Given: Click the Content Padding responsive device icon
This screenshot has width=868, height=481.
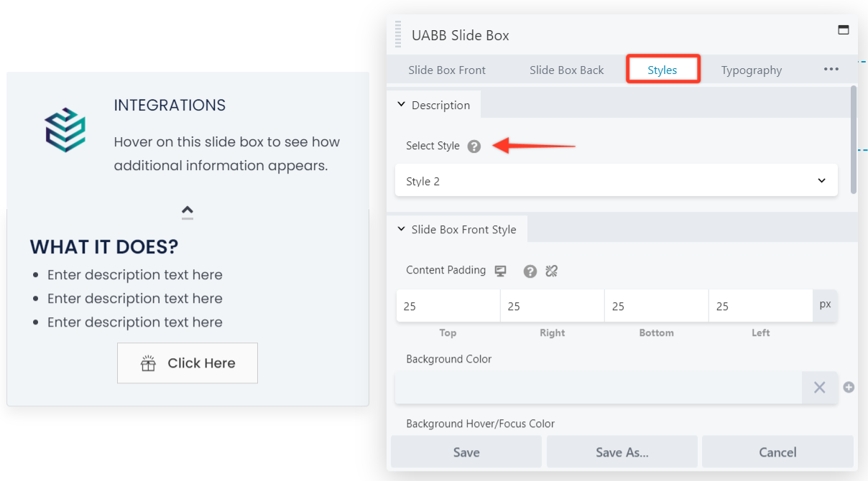Looking at the screenshot, I should click(501, 271).
